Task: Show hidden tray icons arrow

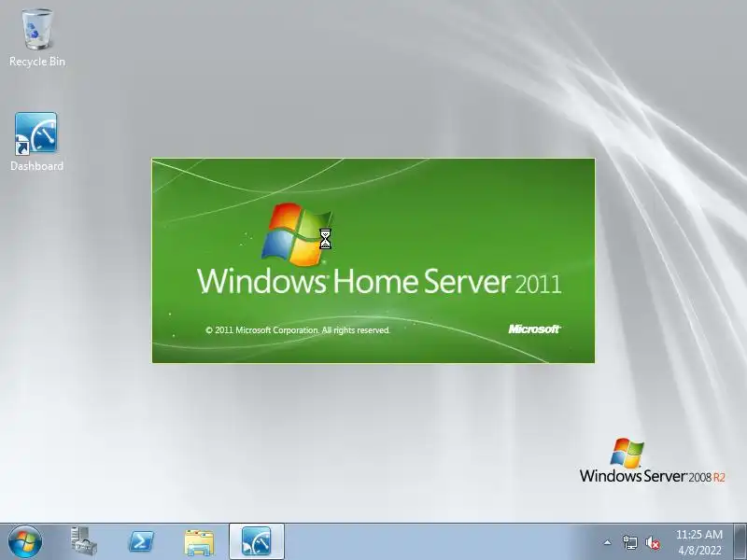Action: tap(607, 542)
